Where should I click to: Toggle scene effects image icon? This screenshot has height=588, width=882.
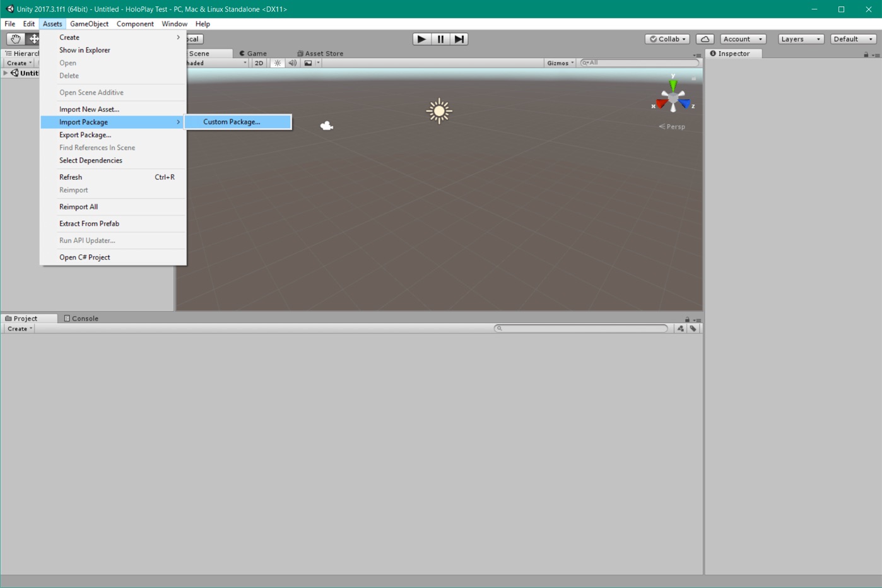point(308,63)
